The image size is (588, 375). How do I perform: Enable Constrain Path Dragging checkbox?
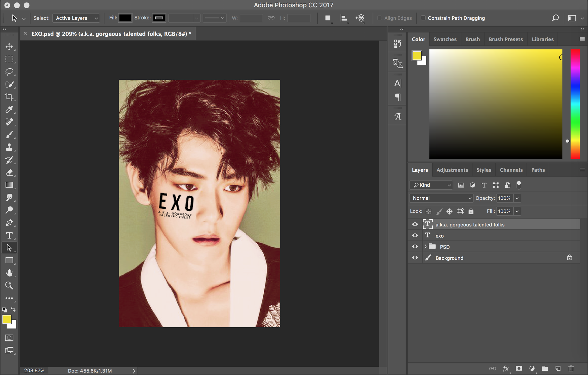coord(423,18)
